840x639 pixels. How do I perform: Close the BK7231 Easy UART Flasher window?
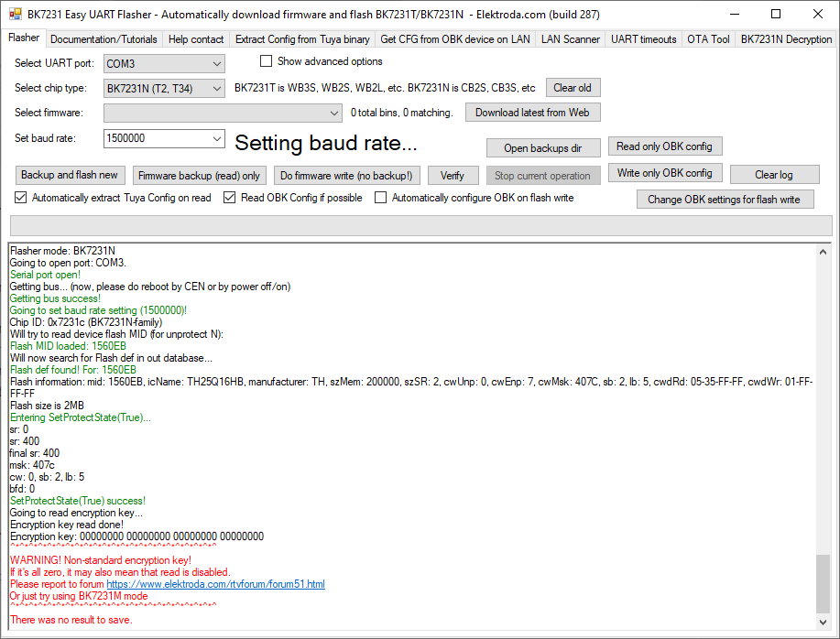click(817, 15)
